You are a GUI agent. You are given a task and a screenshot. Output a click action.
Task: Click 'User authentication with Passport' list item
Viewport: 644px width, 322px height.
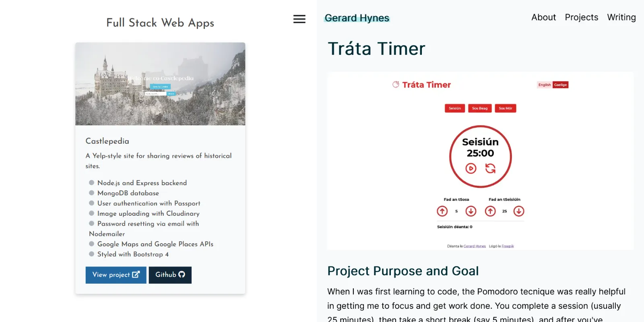click(149, 203)
